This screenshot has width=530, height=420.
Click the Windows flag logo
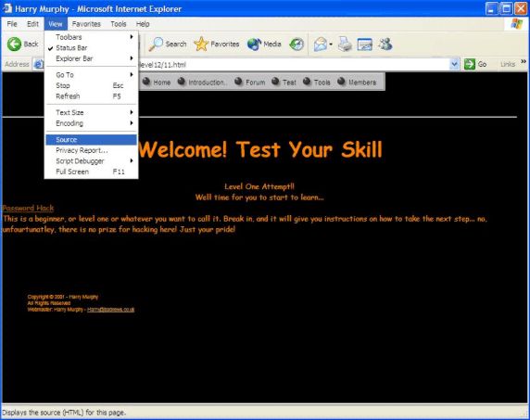(x=516, y=24)
